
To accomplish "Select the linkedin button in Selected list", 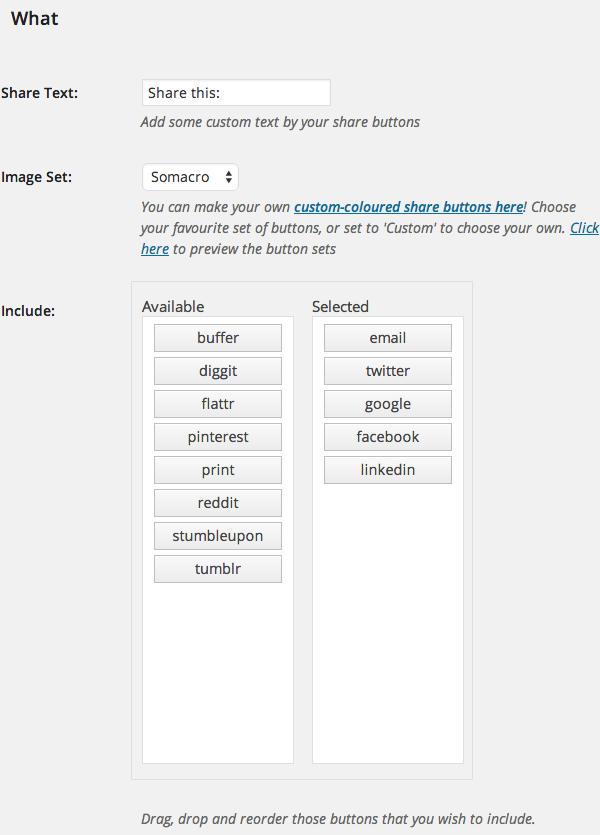I will coord(388,470).
